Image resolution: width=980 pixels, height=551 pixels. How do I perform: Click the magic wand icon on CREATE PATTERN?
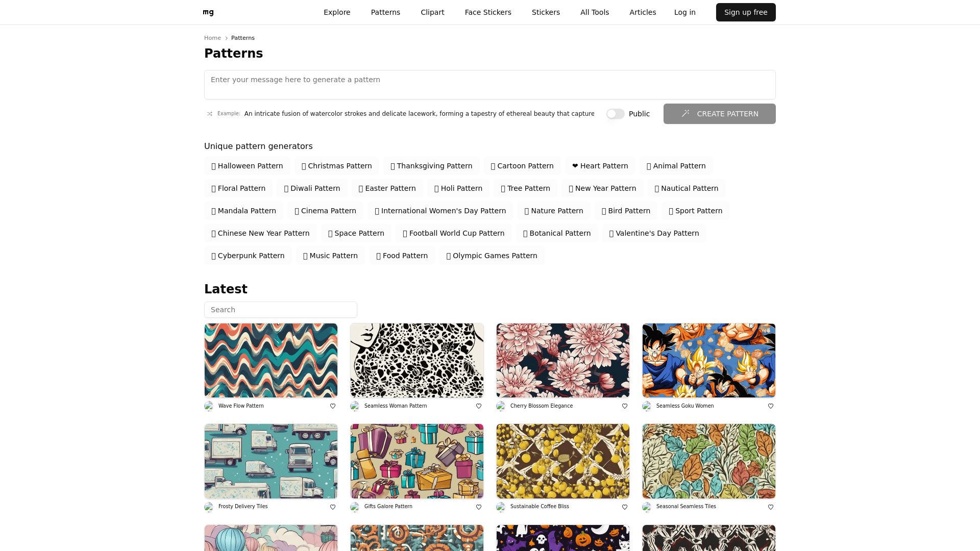click(686, 114)
